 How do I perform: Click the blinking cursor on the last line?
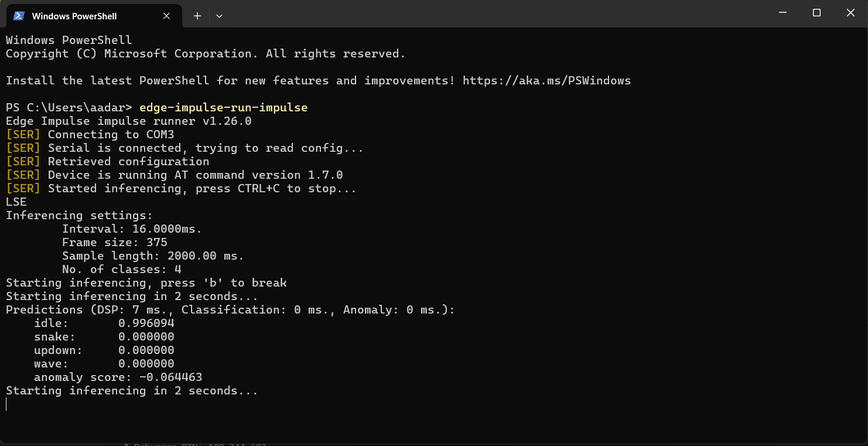point(6,404)
